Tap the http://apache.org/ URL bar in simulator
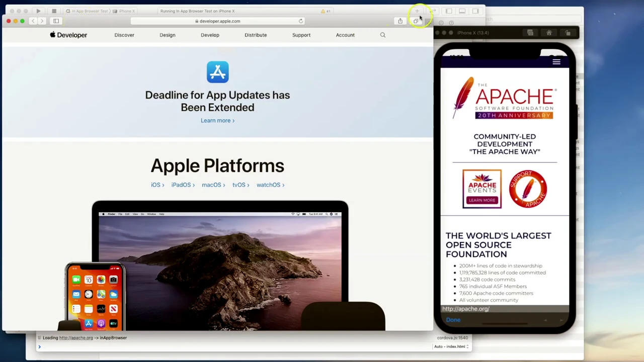644x362 pixels. click(x=505, y=309)
